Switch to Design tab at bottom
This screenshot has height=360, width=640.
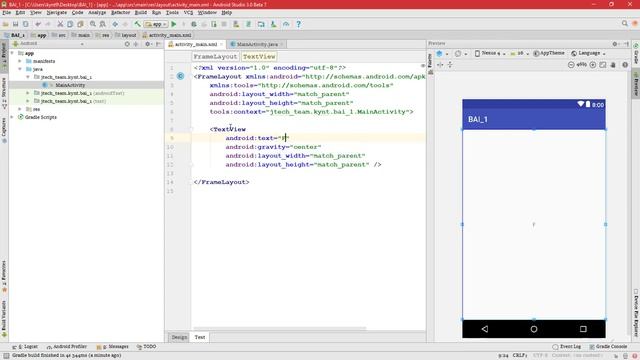179,337
